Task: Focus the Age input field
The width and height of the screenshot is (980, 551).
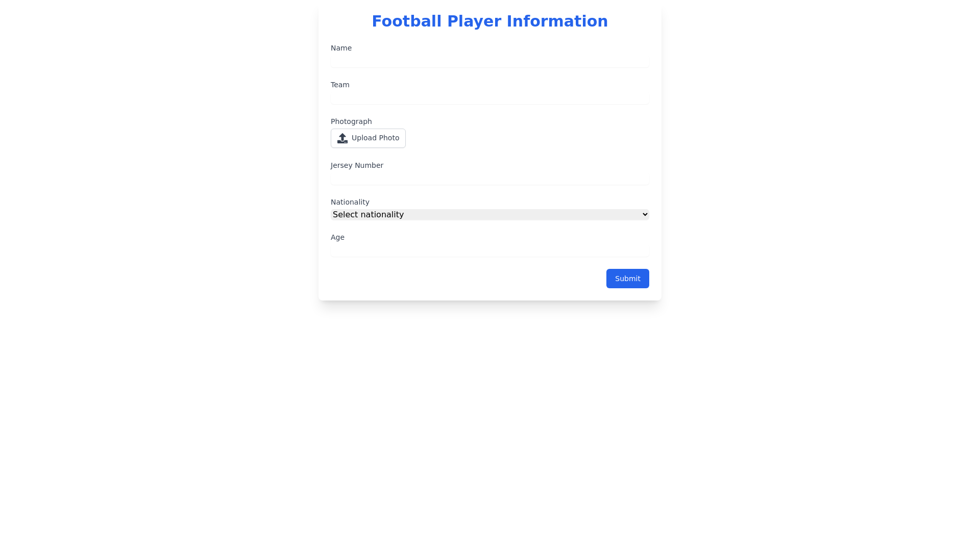Action: pyautogui.click(x=489, y=249)
